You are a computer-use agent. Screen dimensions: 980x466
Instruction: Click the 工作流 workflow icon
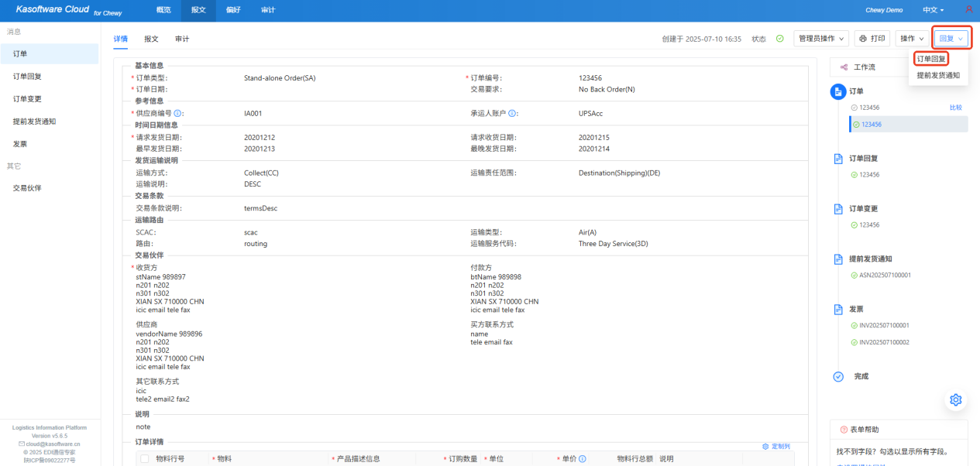click(x=844, y=67)
